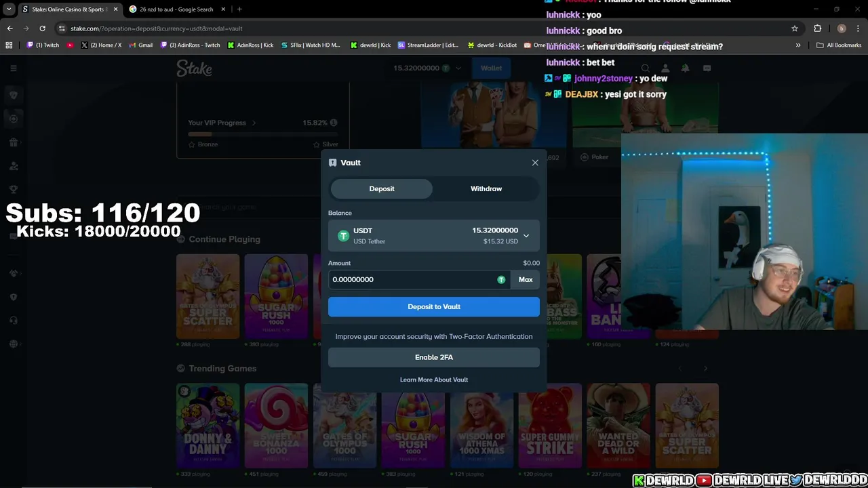Open the Chrome profile avatar
The image size is (868, 488).
pyautogui.click(x=842, y=28)
